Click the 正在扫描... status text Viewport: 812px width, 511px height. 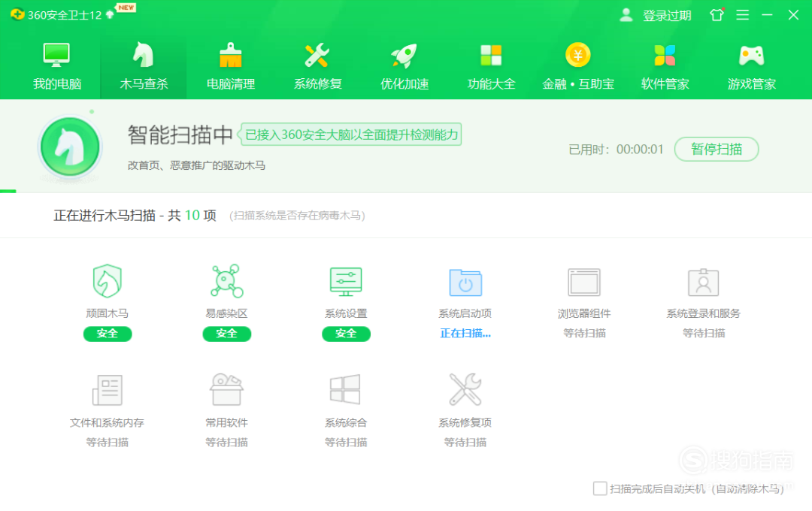[x=465, y=334]
